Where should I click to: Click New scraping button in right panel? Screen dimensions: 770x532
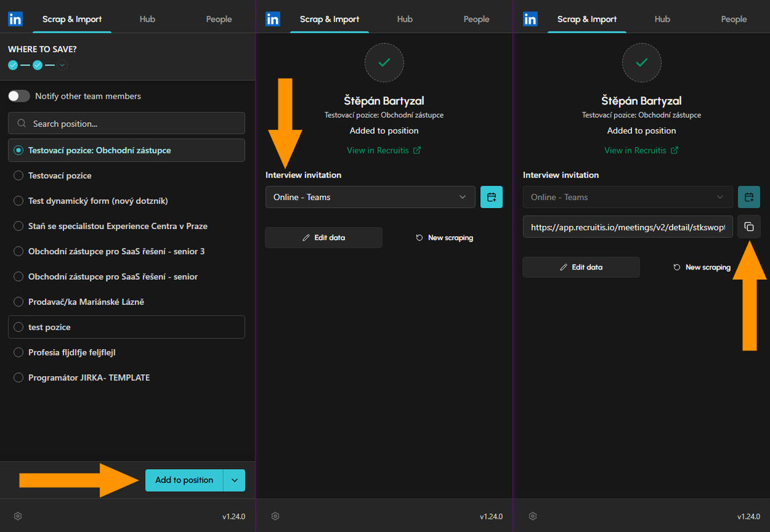coord(701,267)
